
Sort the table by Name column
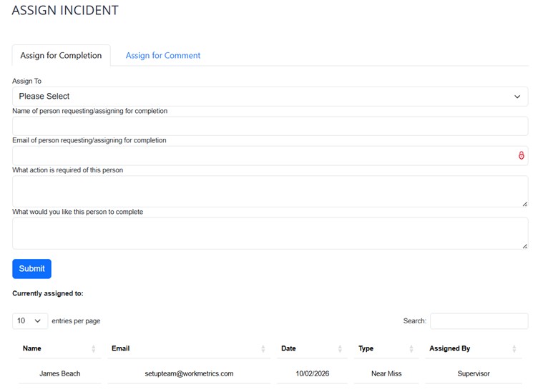click(60, 349)
